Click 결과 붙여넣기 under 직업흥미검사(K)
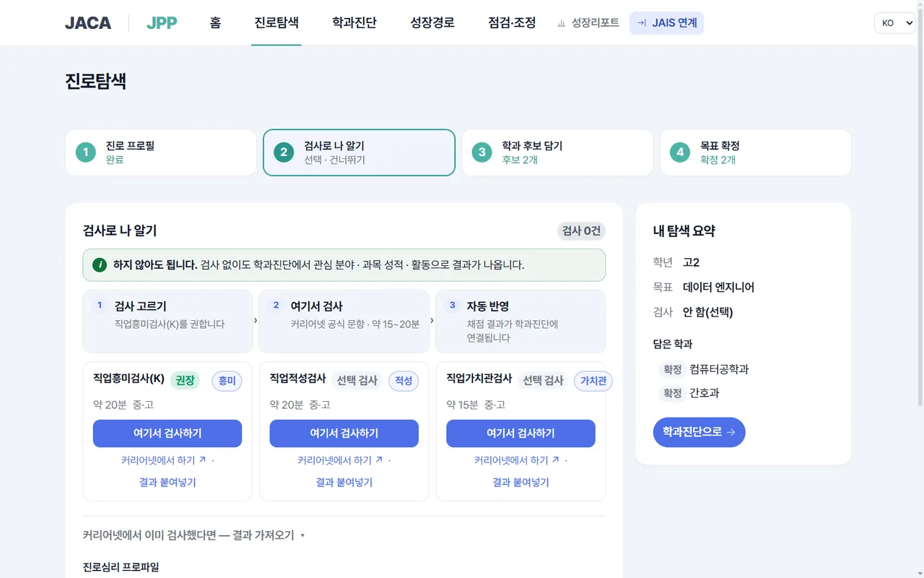Screen dimensions: 924x578 167,482
